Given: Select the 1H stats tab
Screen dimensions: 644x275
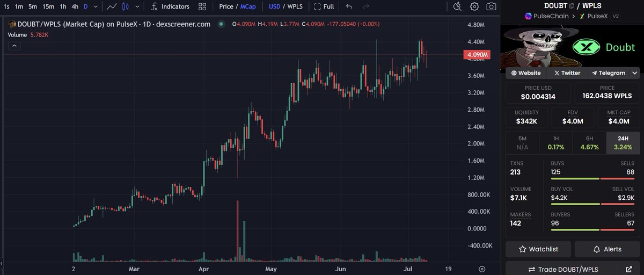Looking at the screenshot, I should point(555,143).
